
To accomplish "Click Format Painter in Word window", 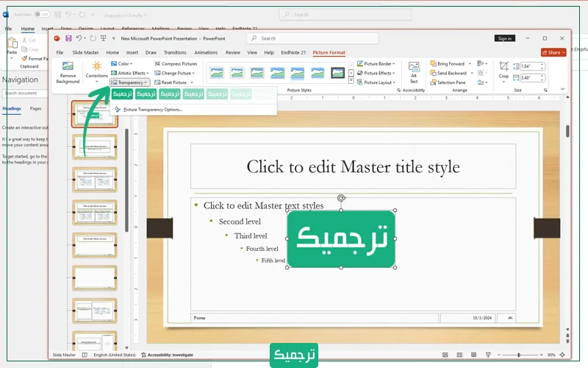I will 34,59.
